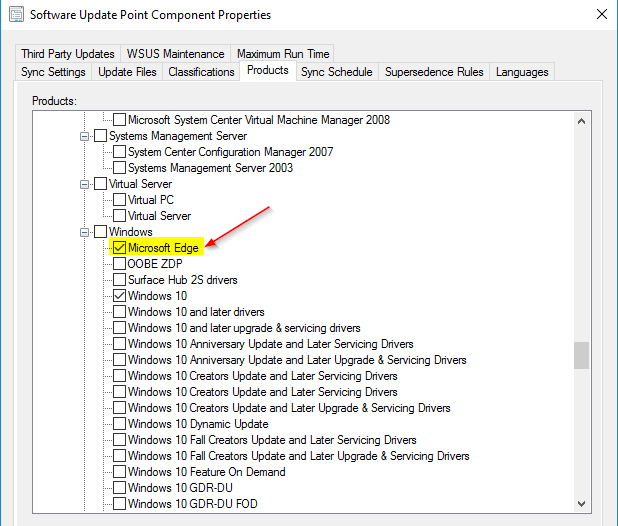Viewport: 618px width, 526px height.
Task: Tick Windows 10 Creators Update Upgrade & Servicing Drivers
Action: point(119,408)
